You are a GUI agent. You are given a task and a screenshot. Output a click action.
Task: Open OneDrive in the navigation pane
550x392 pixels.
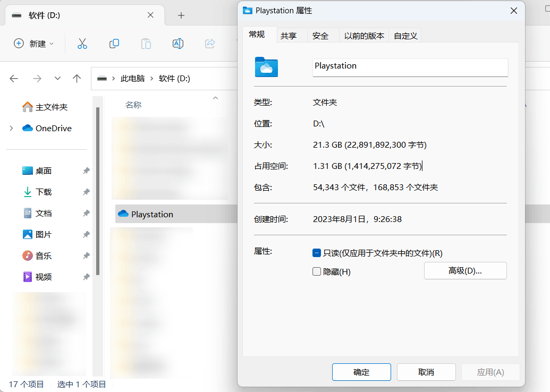47,129
